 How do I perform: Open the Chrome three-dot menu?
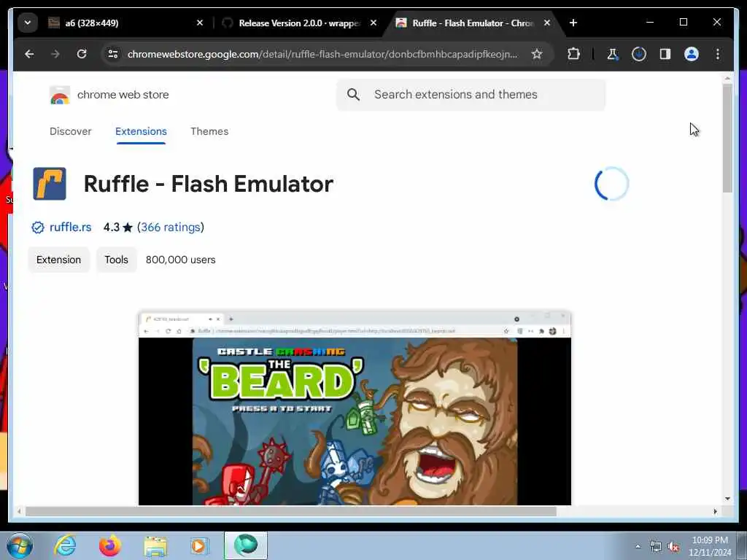tap(718, 54)
